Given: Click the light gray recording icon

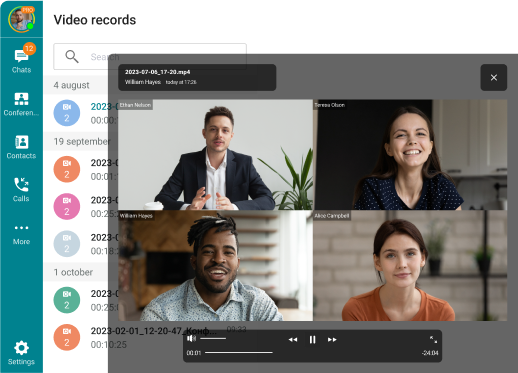Looking at the screenshot, I should click(x=67, y=244).
